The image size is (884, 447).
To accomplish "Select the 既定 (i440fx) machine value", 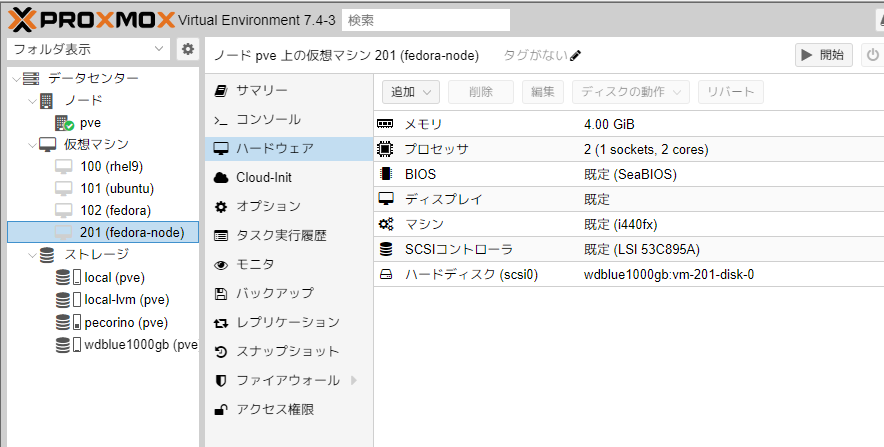I will (x=621, y=224).
